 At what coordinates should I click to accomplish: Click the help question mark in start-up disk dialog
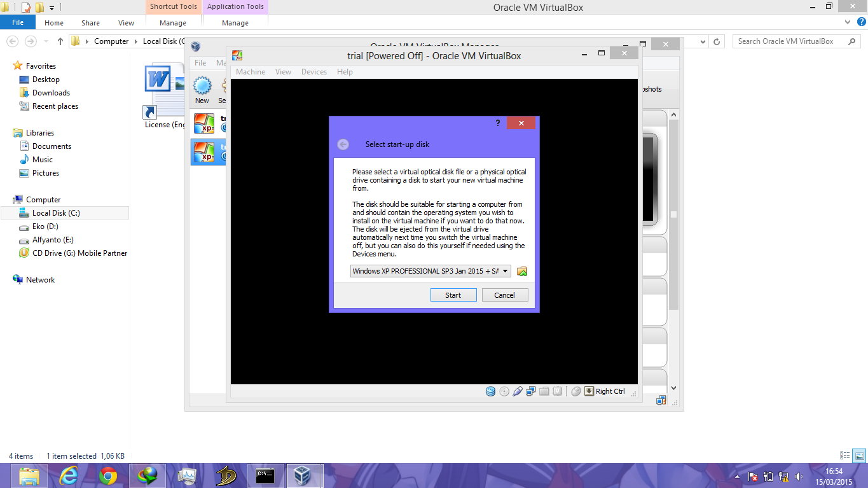click(498, 123)
